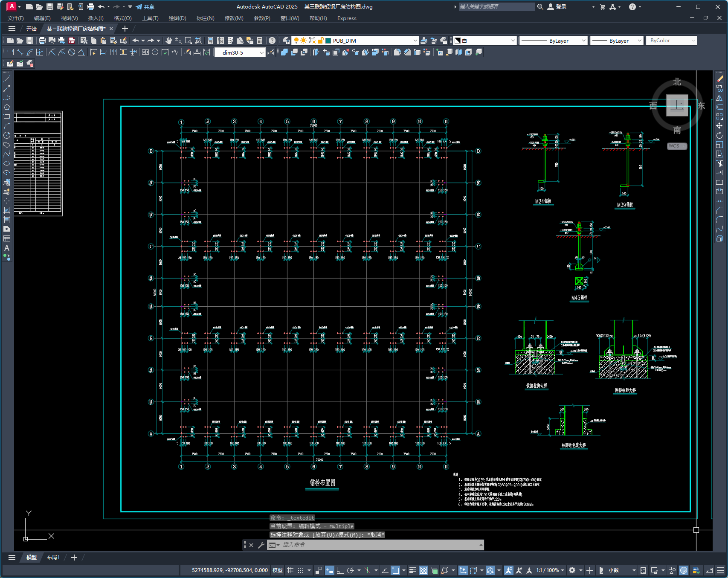728x578 pixels.
Task: Select the Erase tool in modify toolbar
Action: 719,79
